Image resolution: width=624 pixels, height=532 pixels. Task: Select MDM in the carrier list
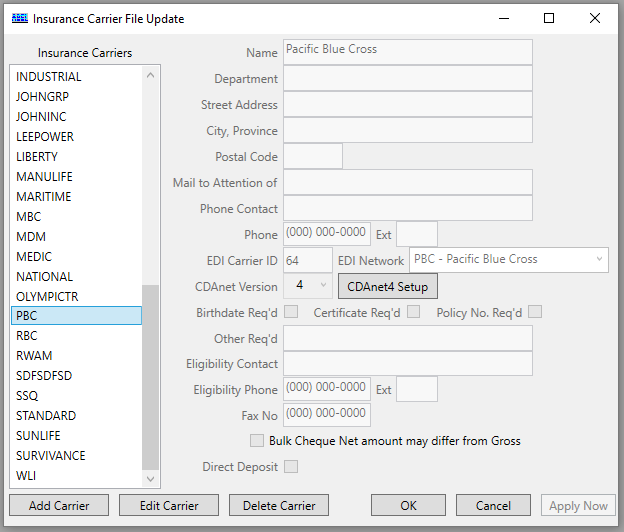(x=76, y=236)
